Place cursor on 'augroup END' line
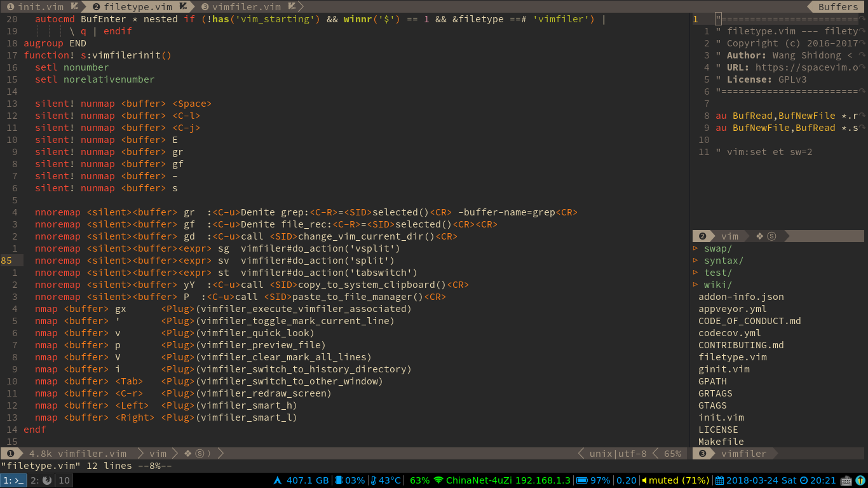This screenshot has height=488, width=868. (55, 43)
